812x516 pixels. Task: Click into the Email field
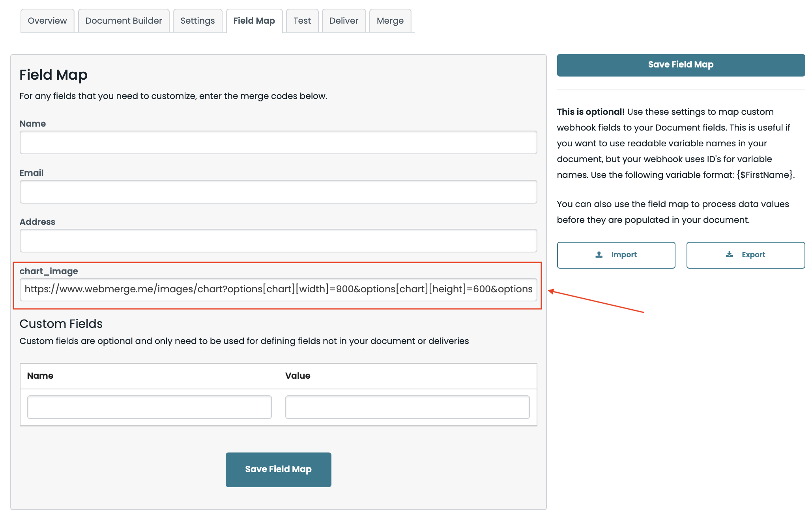pyautogui.click(x=278, y=192)
